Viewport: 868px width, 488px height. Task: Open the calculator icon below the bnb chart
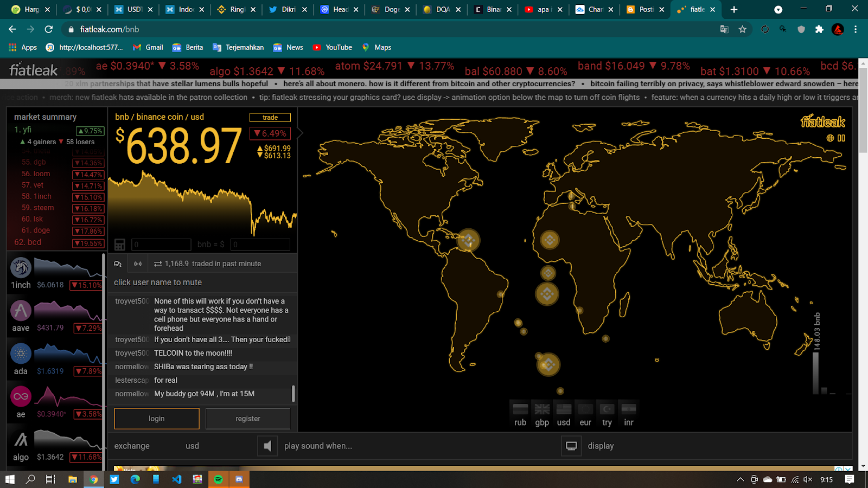pos(120,245)
